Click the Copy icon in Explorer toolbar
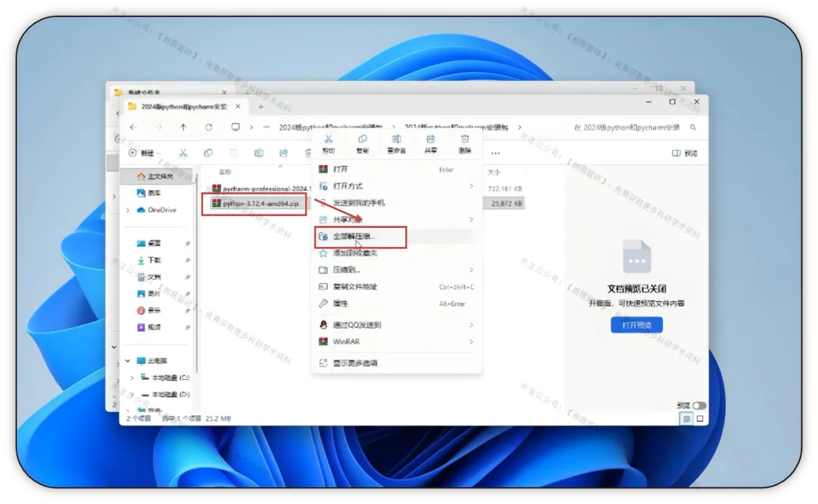The image size is (818, 504). point(208,153)
